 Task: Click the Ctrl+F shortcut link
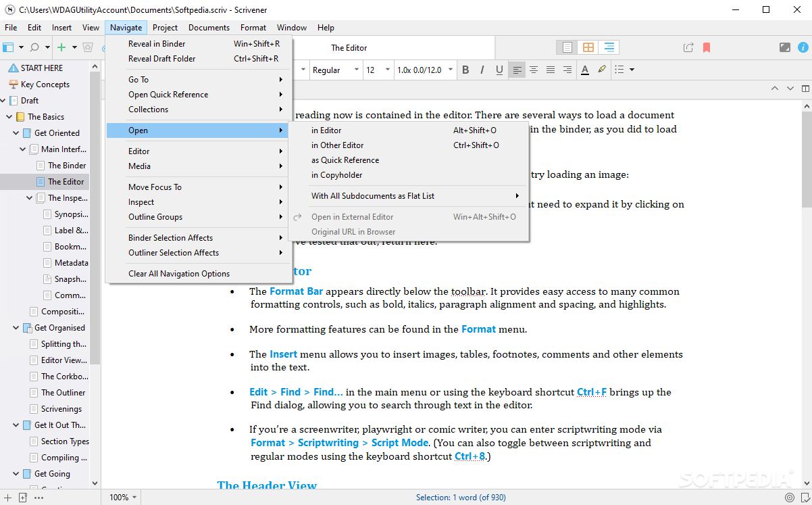coord(592,391)
